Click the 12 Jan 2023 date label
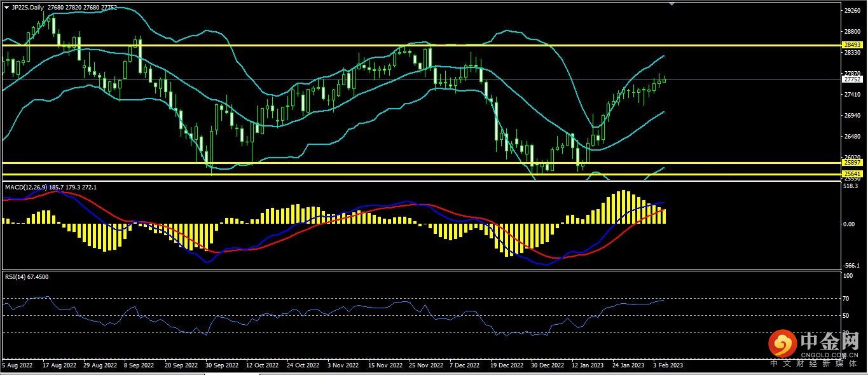Image resolution: width=868 pixels, height=375 pixels. 588,365
